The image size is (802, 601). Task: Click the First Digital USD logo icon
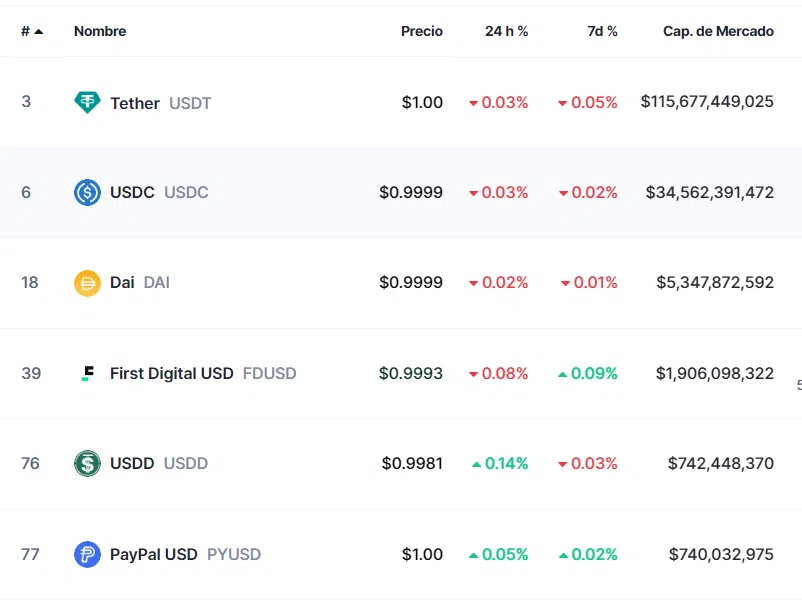[x=87, y=373]
